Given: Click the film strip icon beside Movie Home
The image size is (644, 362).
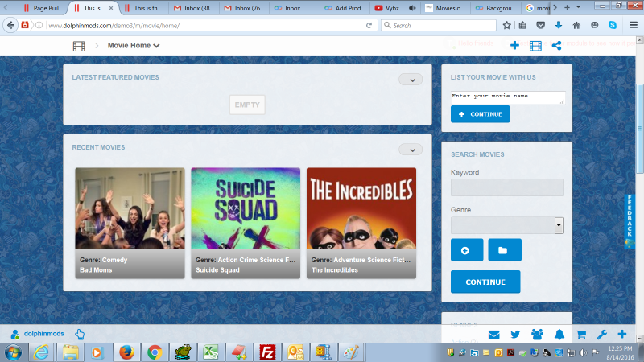Looking at the screenshot, I should (x=79, y=46).
